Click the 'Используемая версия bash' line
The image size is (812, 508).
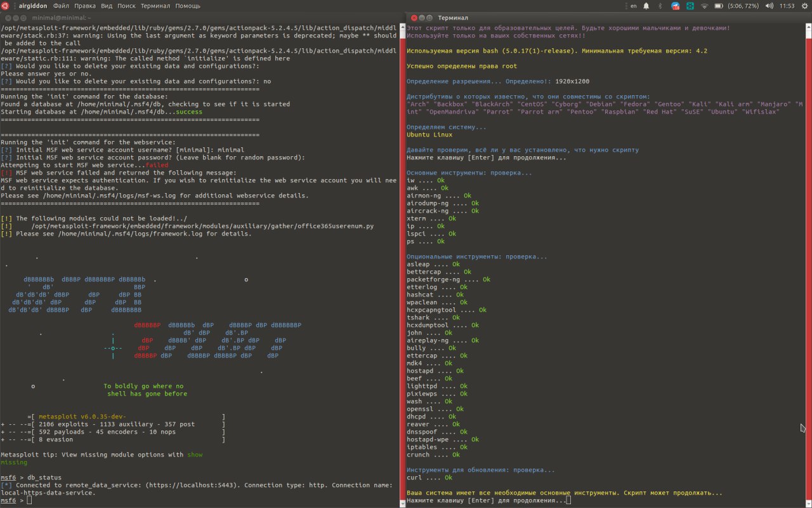coord(557,51)
